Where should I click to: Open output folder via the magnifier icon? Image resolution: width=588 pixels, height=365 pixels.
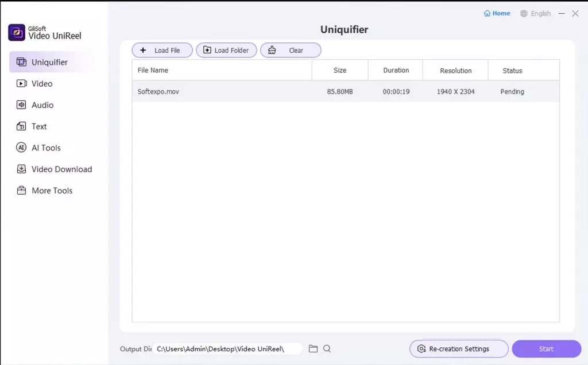click(327, 348)
